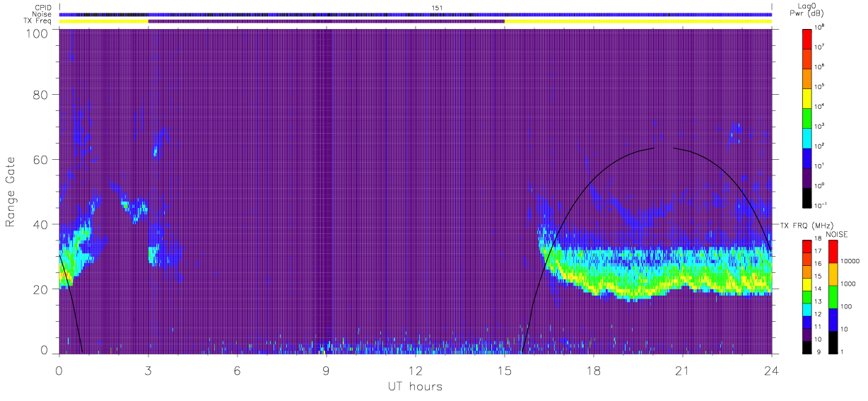The image size is (868, 401).
Task: Click the '15' tick on UT hours axis
Action: [505, 370]
